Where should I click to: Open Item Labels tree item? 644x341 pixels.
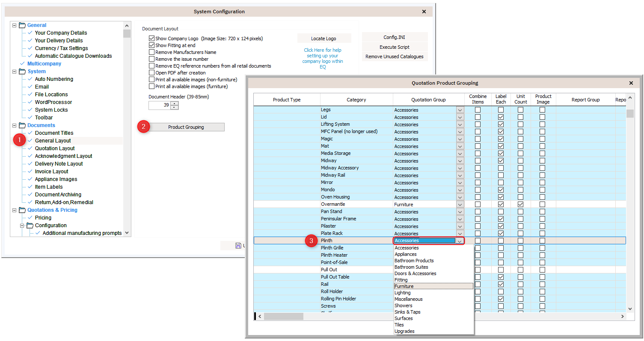[49, 187]
